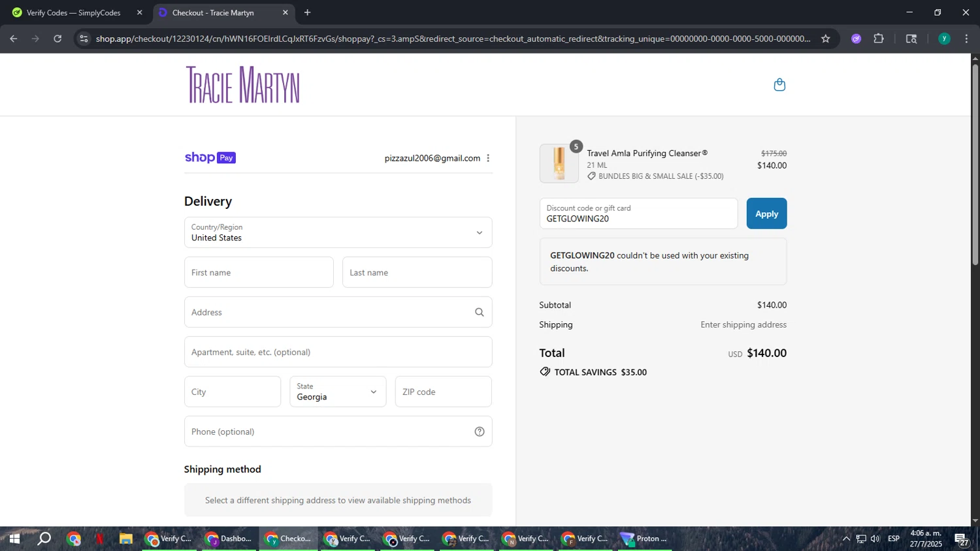Click the address search magnifier icon
This screenshot has width=980, height=551.
click(479, 312)
